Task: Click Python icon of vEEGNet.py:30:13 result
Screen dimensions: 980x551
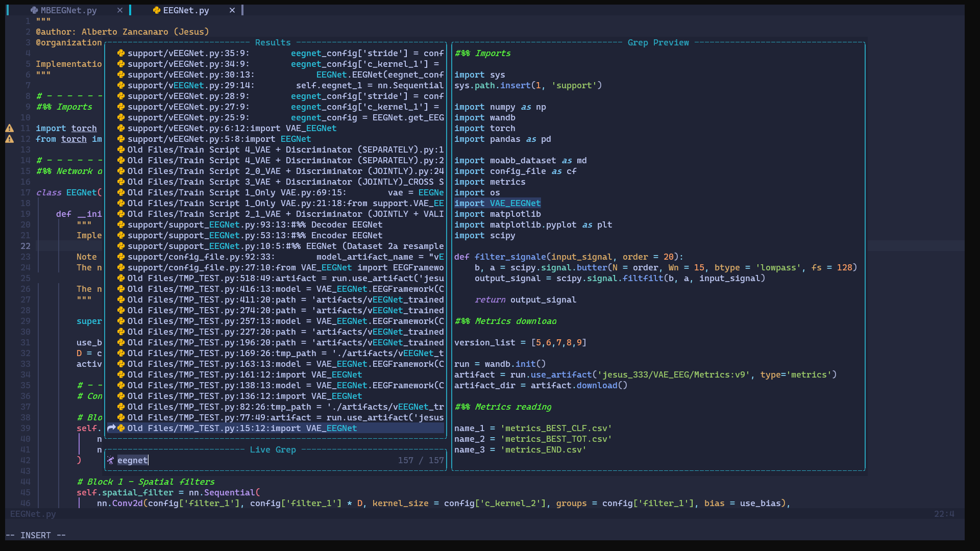Action: pos(121,74)
